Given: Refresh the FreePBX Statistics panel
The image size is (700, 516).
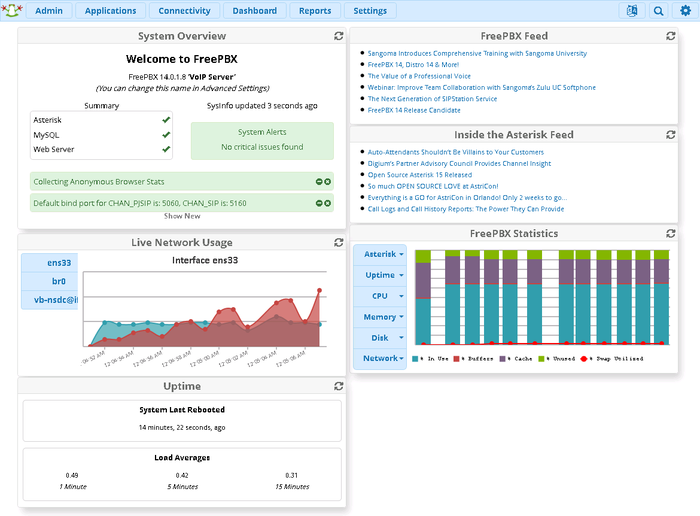Looking at the screenshot, I should 671,233.
